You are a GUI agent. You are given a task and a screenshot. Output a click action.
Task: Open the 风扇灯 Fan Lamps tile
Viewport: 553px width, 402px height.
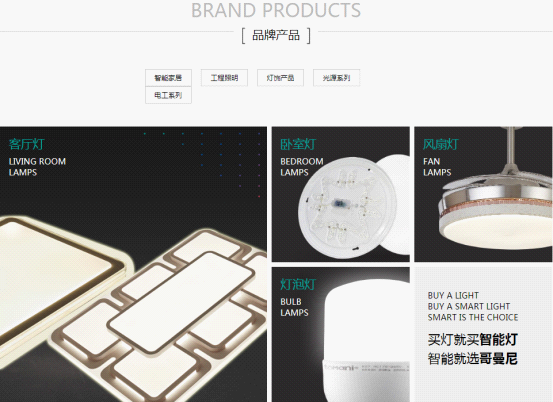click(483, 194)
